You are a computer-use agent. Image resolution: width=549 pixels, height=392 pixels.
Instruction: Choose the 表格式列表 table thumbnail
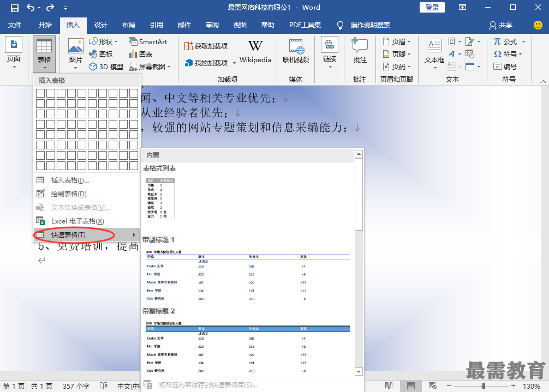coord(160,198)
